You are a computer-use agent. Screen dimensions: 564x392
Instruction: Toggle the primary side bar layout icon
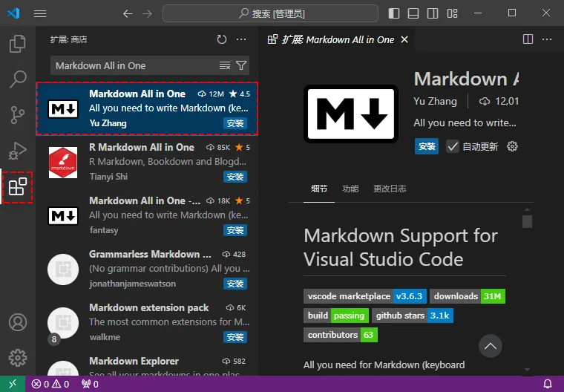pyautogui.click(x=394, y=13)
